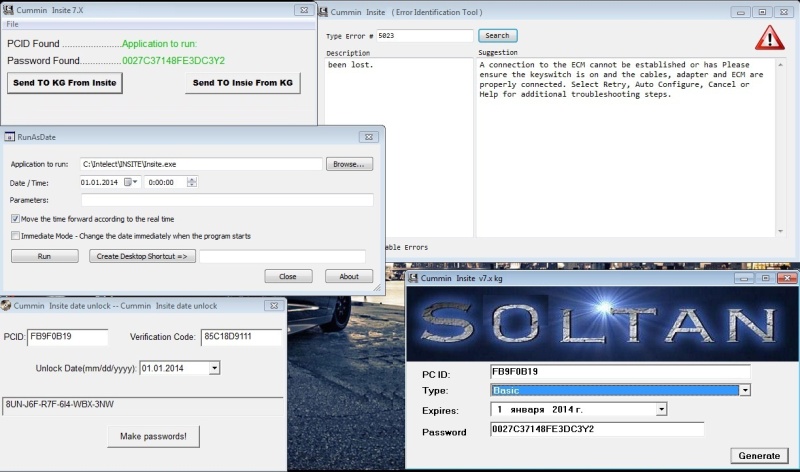Open the Type dropdown showing Basic
This screenshot has width=800, height=472.
point(745,390)
